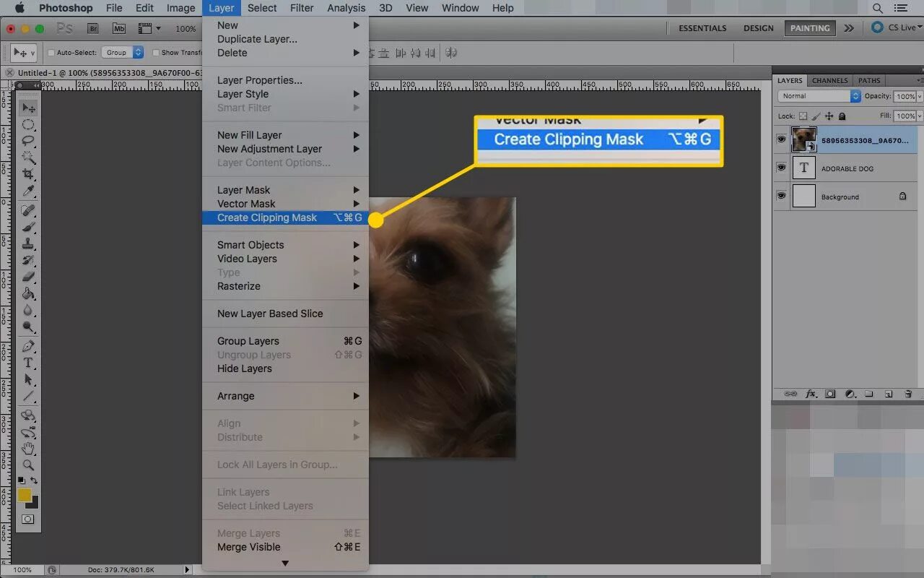Select the 3D Orbit camera tool
Viewport: 924px width, 578px height.
click(28, 432)
